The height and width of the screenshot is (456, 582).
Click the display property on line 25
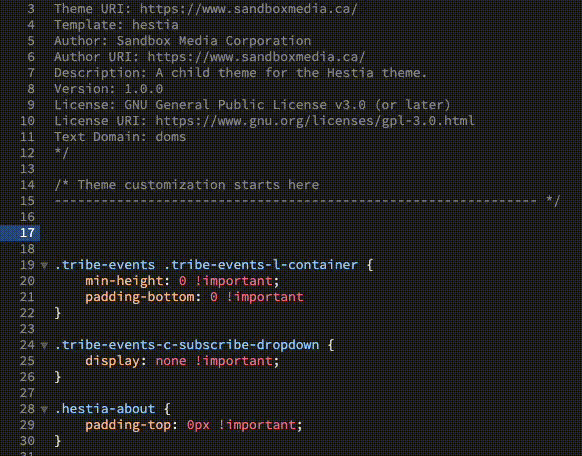[112, 361]
